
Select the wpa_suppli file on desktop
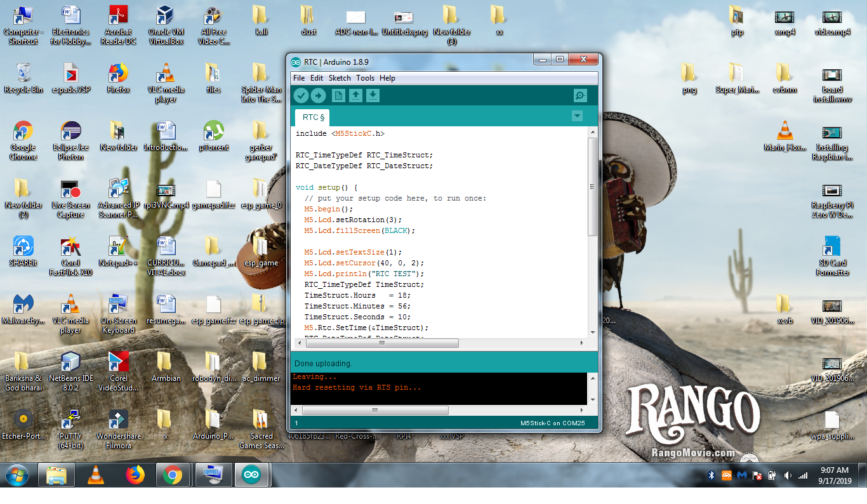coord(832,425)
